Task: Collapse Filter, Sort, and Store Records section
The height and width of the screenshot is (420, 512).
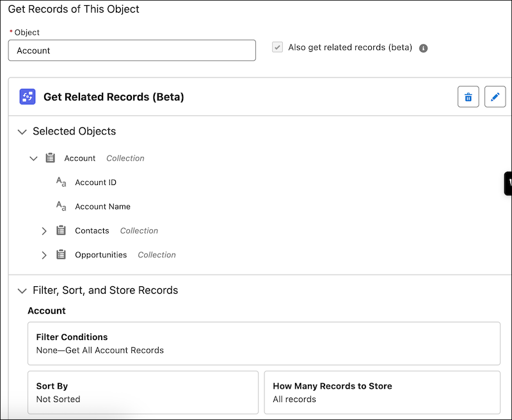Action: click(x=22, y=291)
